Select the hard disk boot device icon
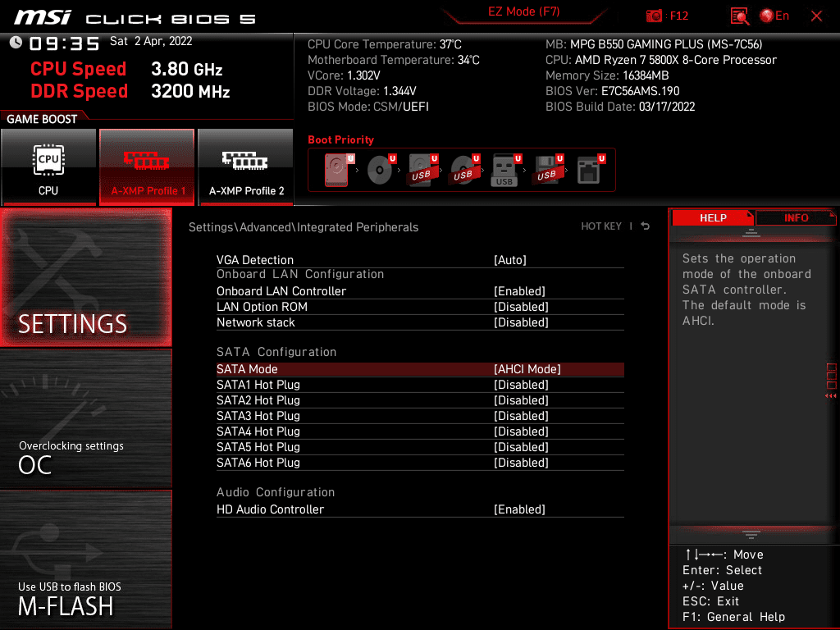 click(339, 170)
